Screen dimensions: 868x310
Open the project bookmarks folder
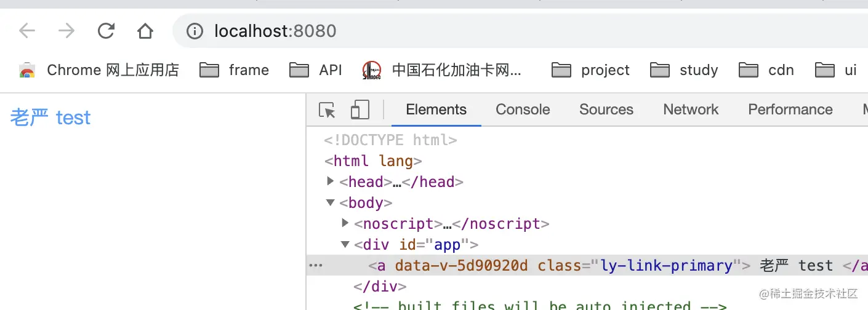tap(590, 70)
